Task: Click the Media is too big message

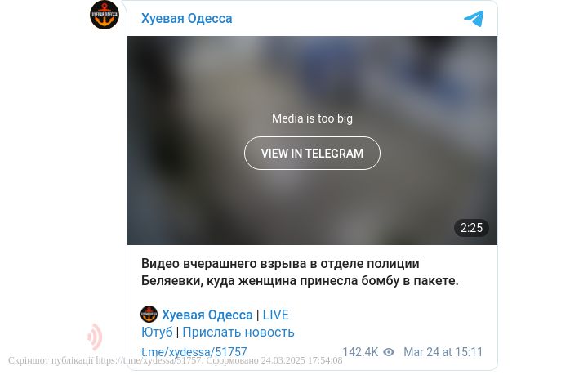Action: pos(312,118)
